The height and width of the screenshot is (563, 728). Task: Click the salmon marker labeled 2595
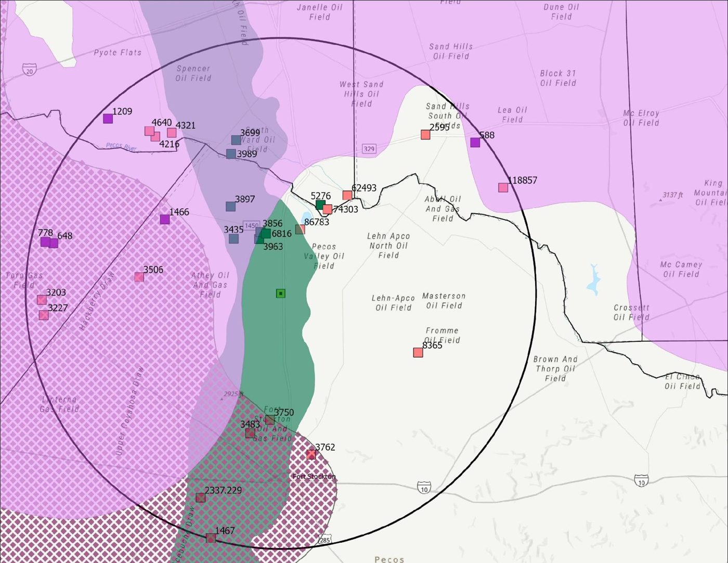point(425,135)
